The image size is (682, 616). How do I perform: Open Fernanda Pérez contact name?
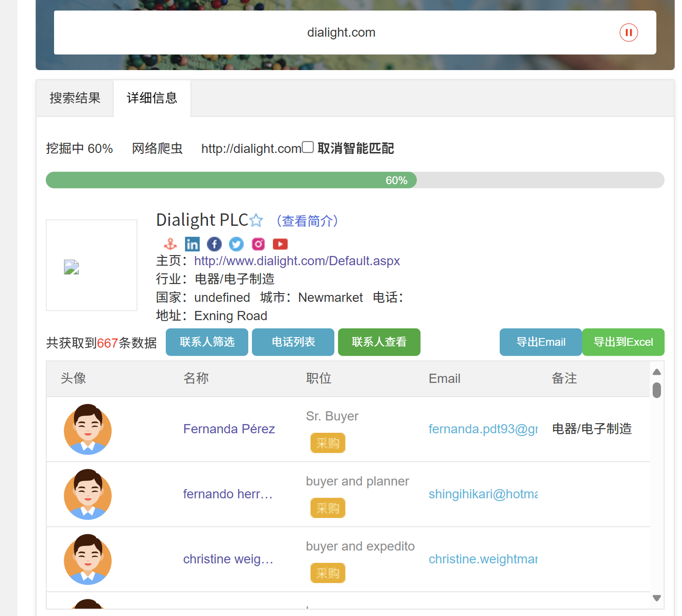(x=229, y=429)
